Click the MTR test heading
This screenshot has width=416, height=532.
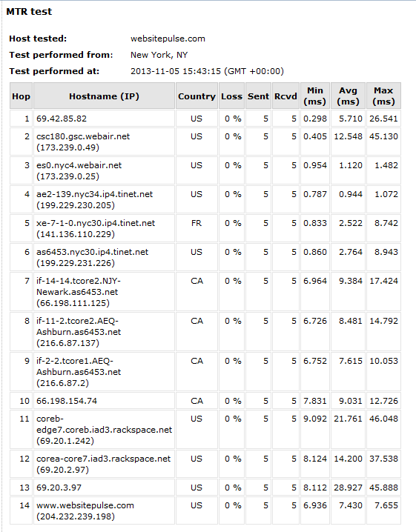(x=29, y=12)
